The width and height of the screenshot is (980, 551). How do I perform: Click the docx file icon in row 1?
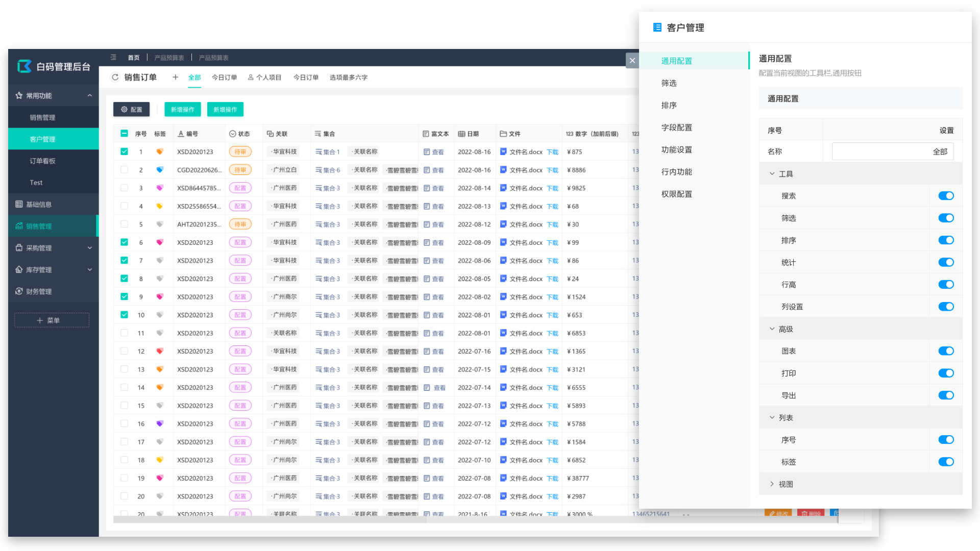click(503, 152)
